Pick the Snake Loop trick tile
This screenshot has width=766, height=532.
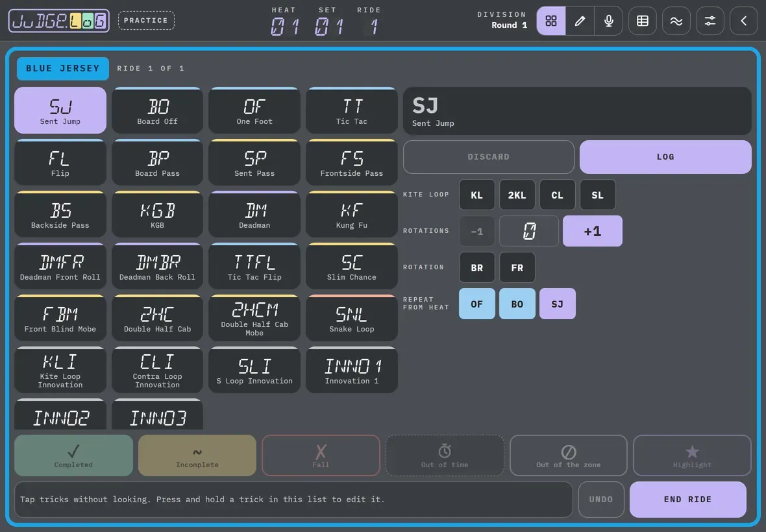(352, 318)
